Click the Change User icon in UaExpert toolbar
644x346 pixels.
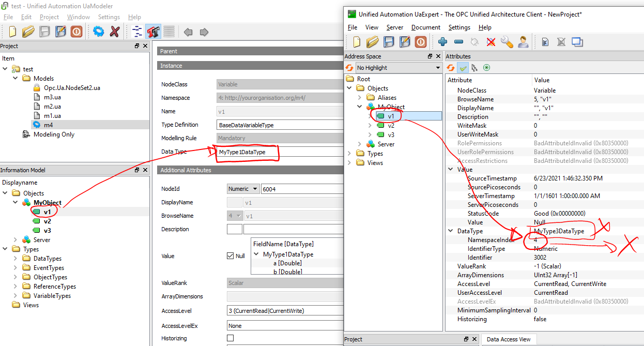(x=524, y=42)
